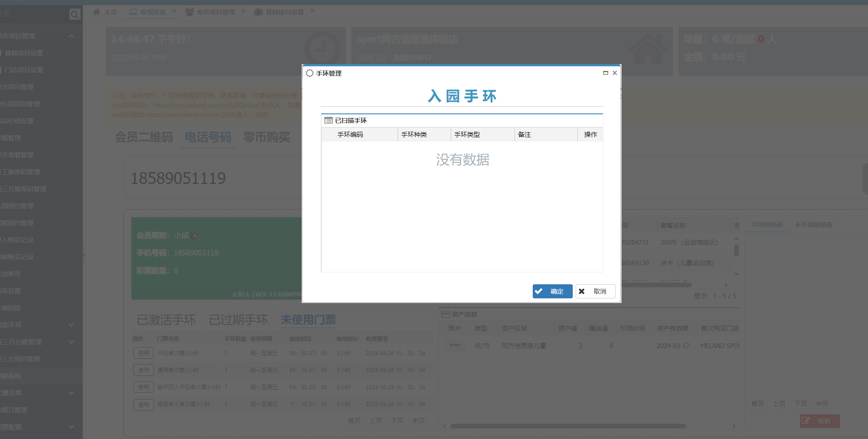Use the 亲子双人平日单次票3小时 ticket

[x=144, y=387]
